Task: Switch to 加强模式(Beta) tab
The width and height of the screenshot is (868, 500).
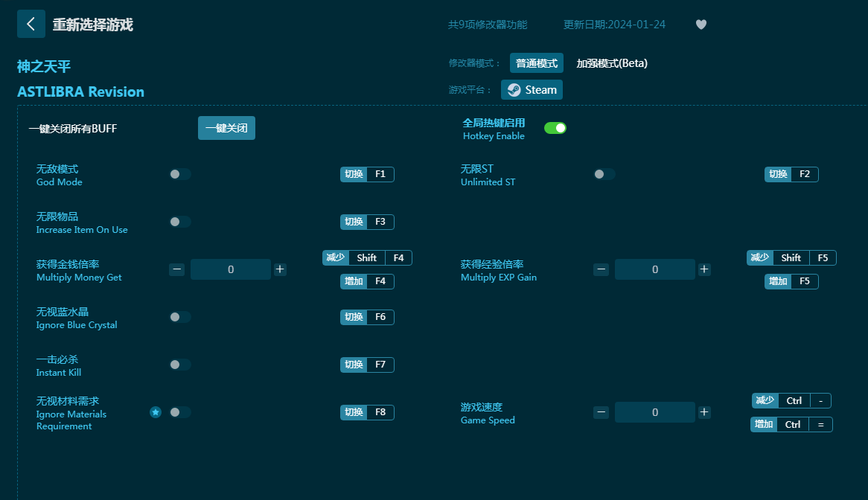Action: pos(612,63)
